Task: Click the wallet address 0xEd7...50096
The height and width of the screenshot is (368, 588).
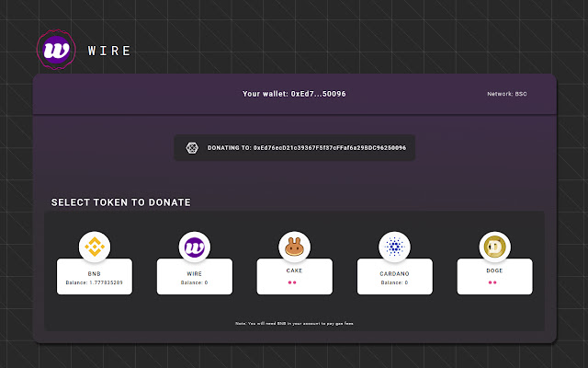Action: tap(319, 94)
